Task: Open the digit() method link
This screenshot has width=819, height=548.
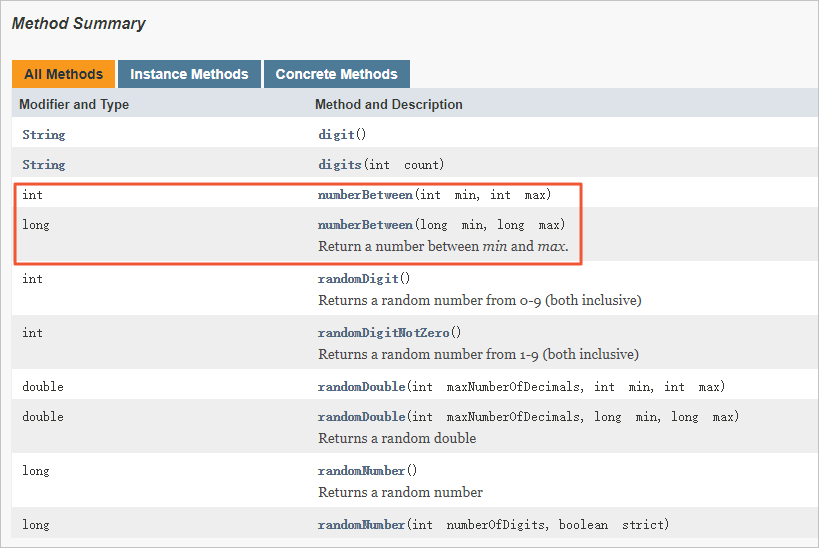Action: coord(337,134)
